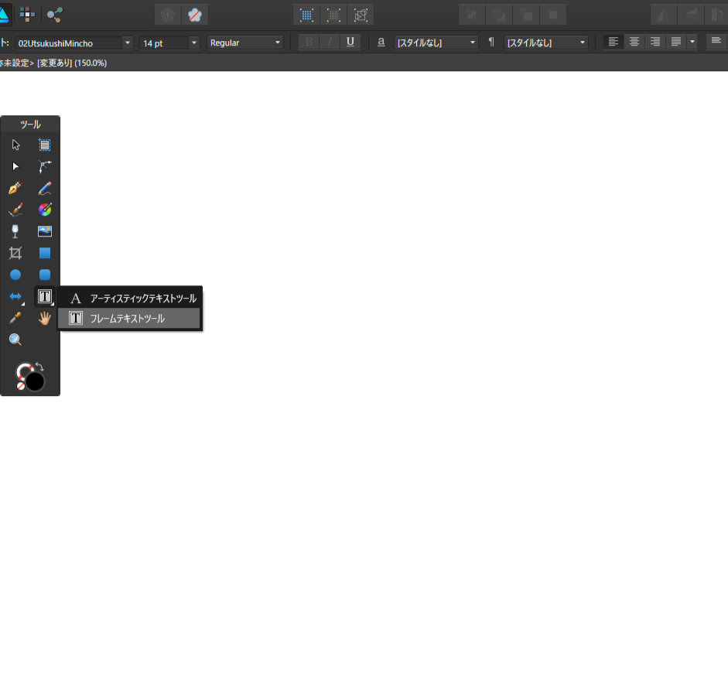Justify the text paragraph
The height and width of the screenshot is (700, 728).
click(676, 43)
